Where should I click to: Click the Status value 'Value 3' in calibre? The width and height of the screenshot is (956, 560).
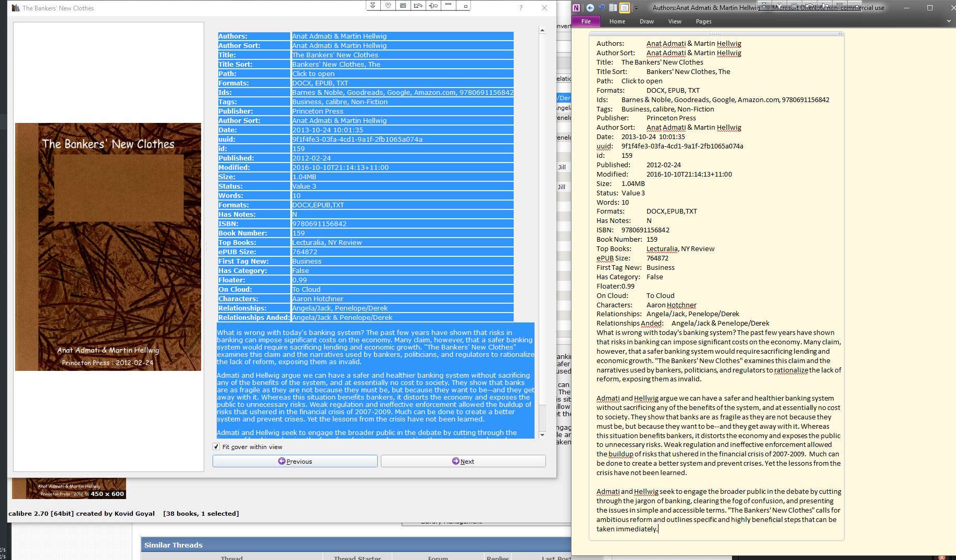(x=304, y=186)
